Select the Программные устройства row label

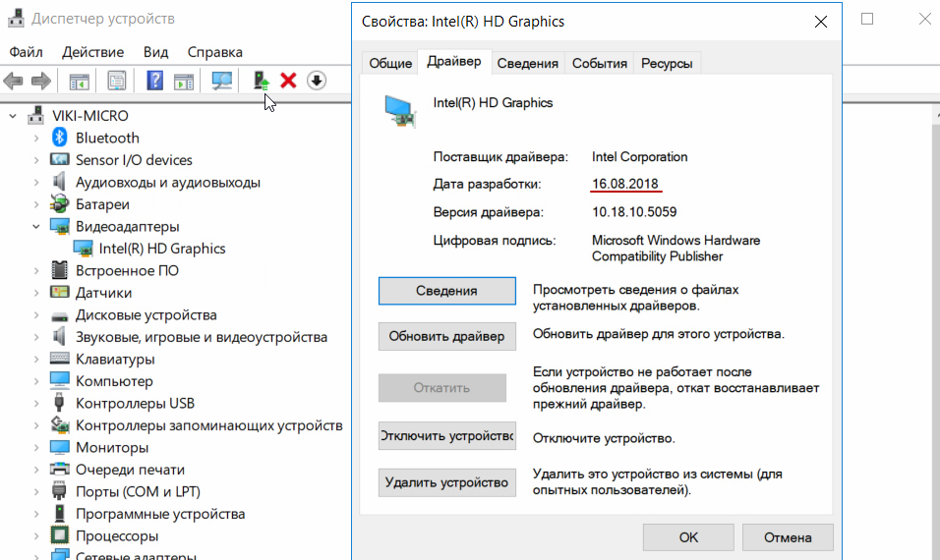(160, 514)
